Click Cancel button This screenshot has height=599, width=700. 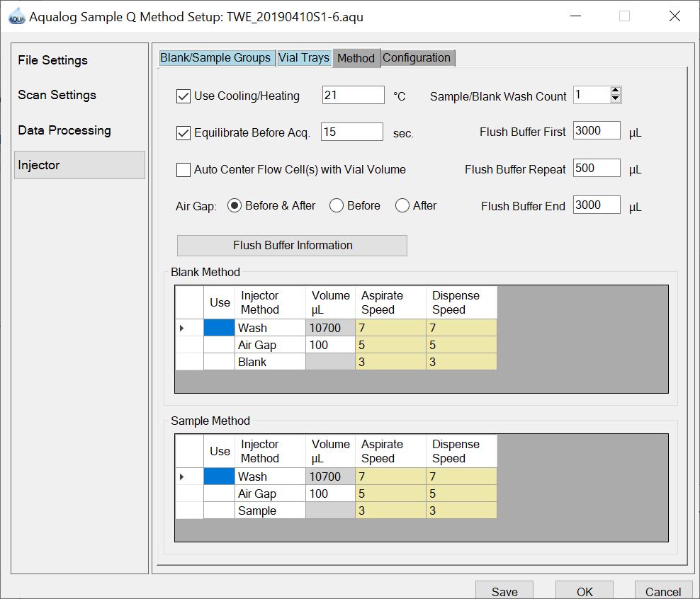click(x=663, y=591)
